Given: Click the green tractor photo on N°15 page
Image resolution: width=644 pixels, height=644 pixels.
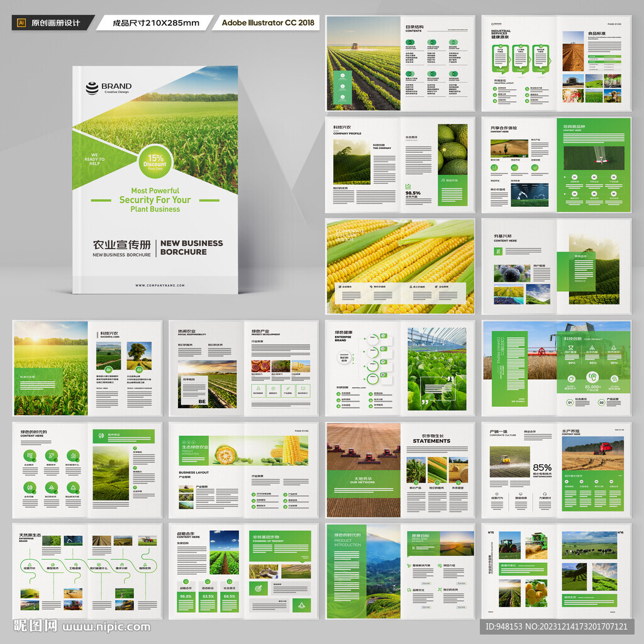Looking at the screenshot, I should 509,545.
